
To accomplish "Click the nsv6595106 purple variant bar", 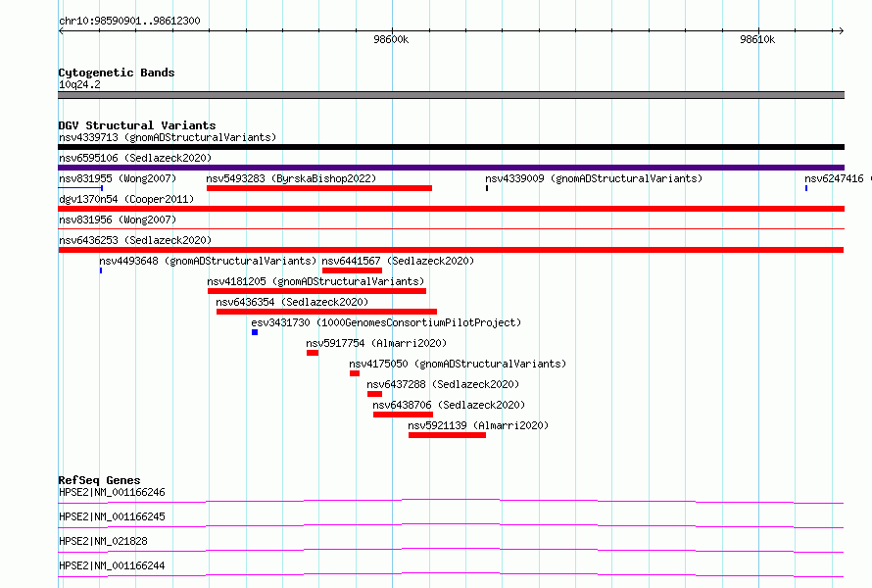I will tap(451, 168).
